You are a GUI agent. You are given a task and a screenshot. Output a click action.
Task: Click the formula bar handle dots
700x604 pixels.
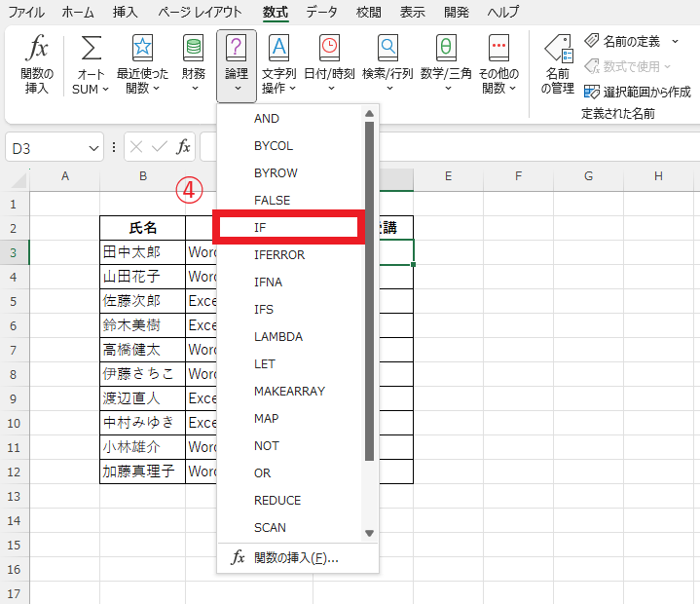pyautogui.click(x=114, y=146)
